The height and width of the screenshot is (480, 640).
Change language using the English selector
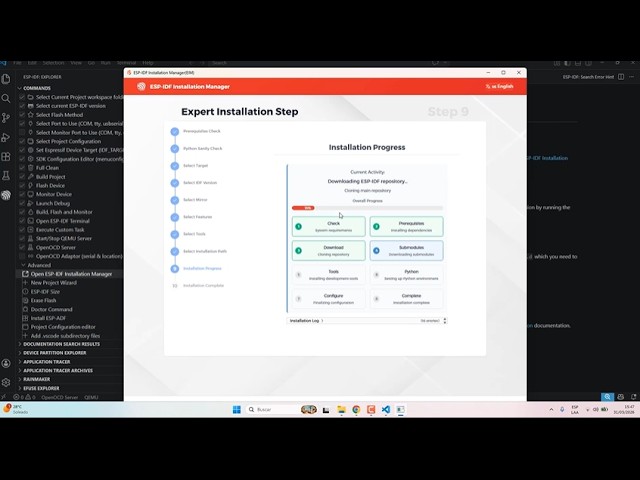499,87
